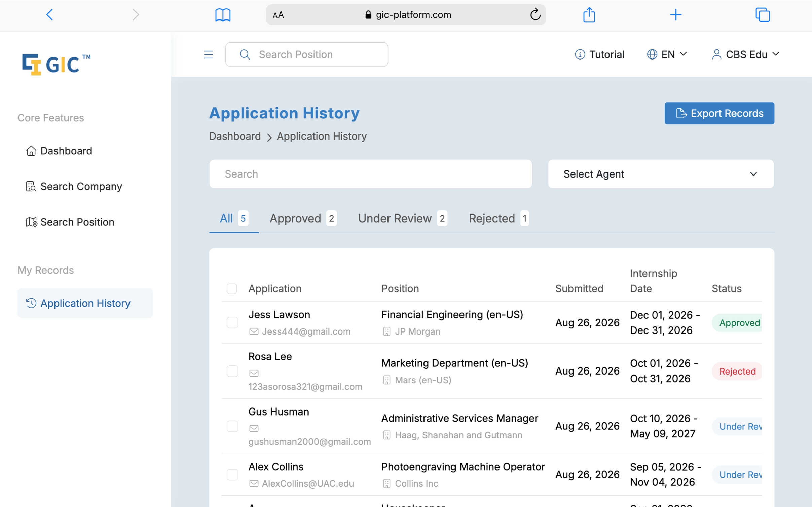Open the Select Agent dropdown
Viewport: 812px width, 507px height.
click(661, 174)
